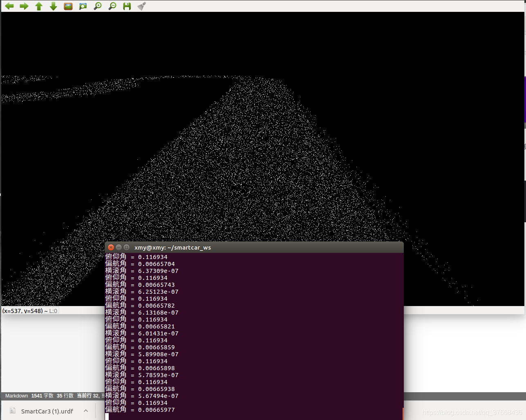The image size is (526, 420).
Task: Click terminal value 0.00665898
Action: tap(156, 368)
